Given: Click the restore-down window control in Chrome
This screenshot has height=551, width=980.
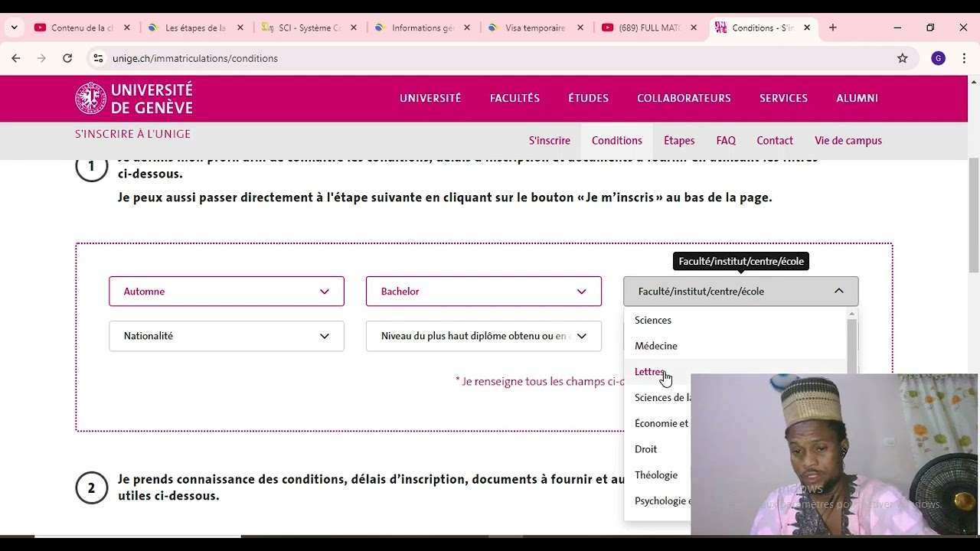Looking at the screenshot, I should [x=930, y=28].
